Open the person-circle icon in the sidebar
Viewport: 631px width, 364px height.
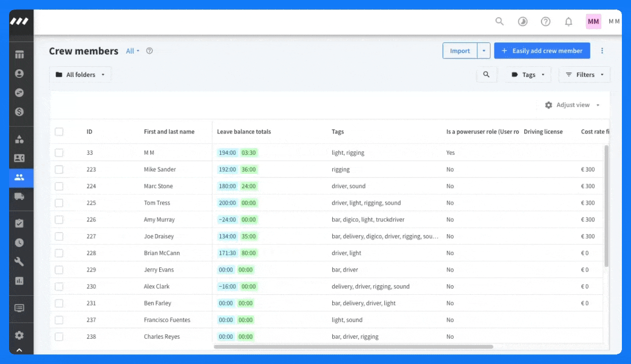(19, 74)
